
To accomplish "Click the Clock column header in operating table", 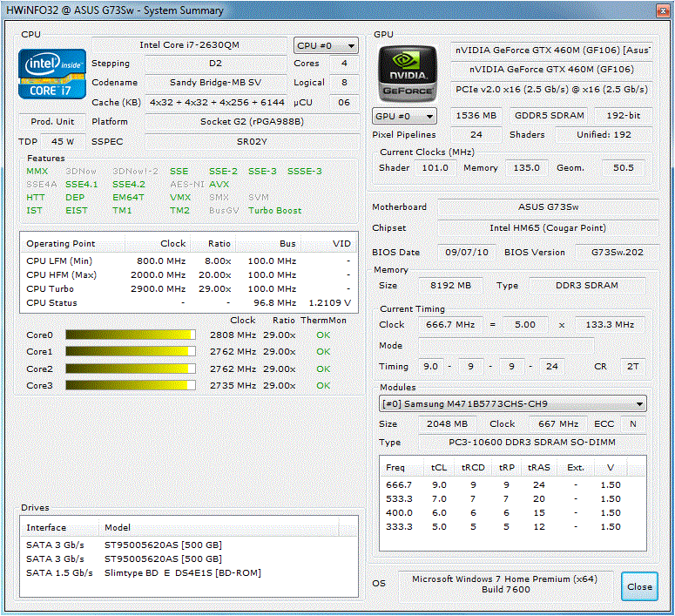I will click(x=158, y=243).
